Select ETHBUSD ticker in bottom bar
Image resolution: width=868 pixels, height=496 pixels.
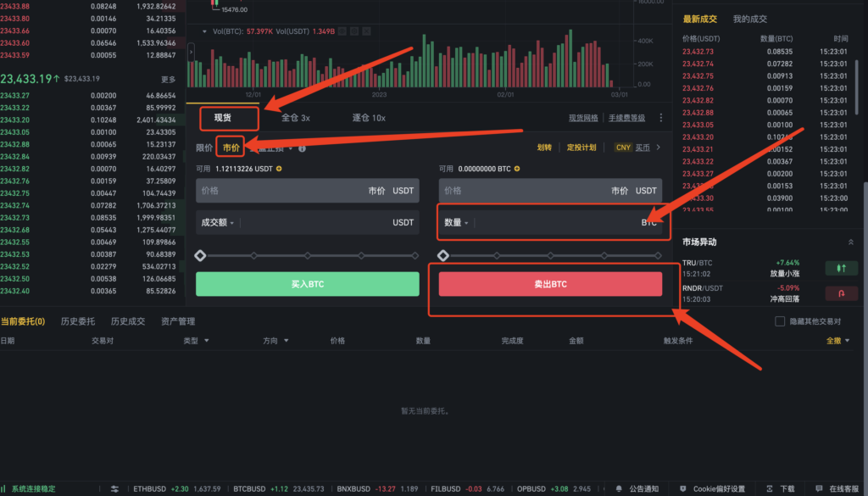pos(176,489)
